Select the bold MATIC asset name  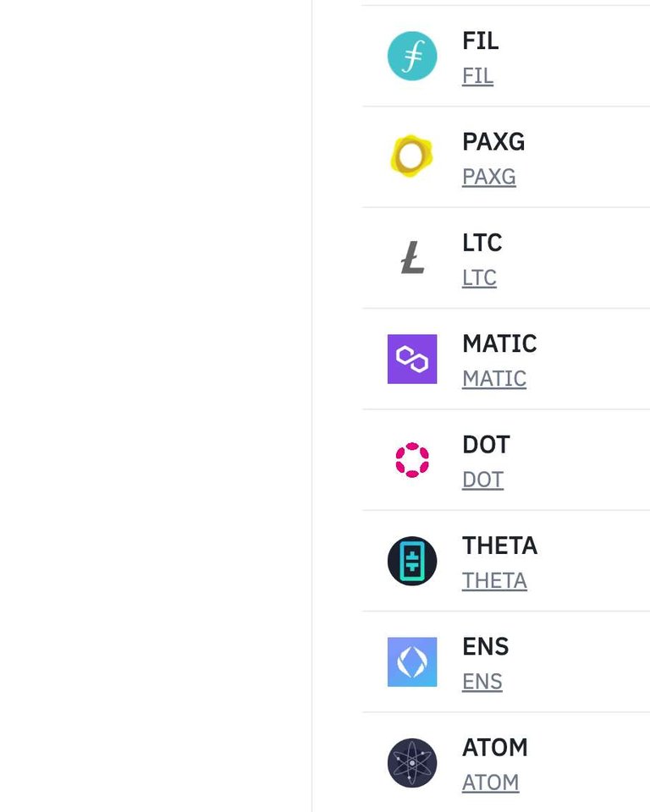pos(499,343)
